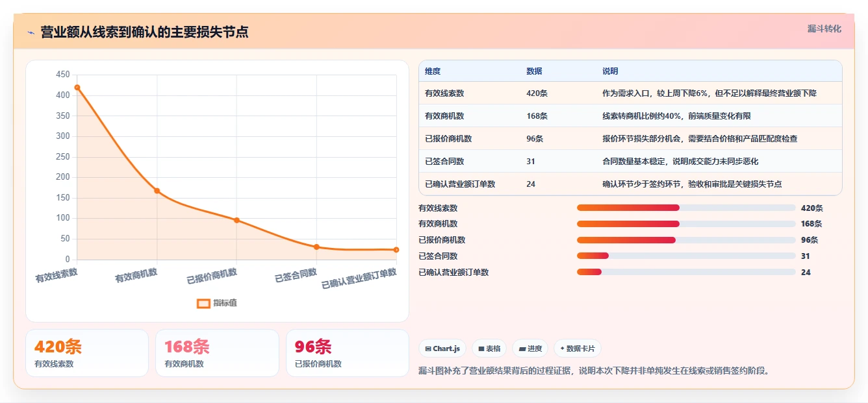Click the 168条 有效商机数 stat card

click(x=217, y=353)
